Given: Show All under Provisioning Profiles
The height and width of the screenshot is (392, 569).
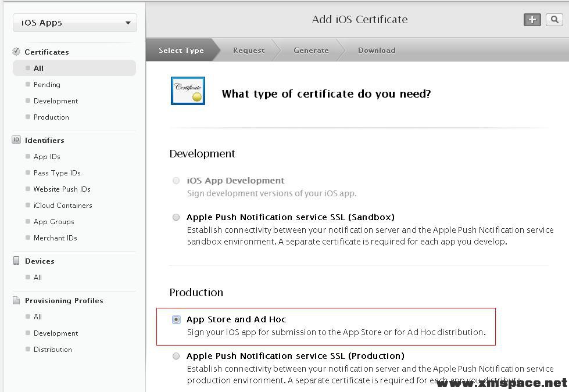Looking at the screenshot, I should tap(37, 317).
